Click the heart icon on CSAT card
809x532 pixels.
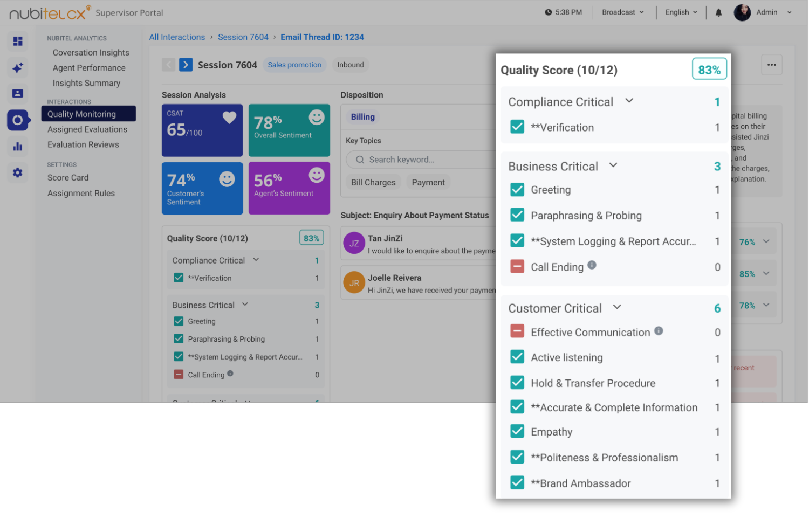click(229, 118)
